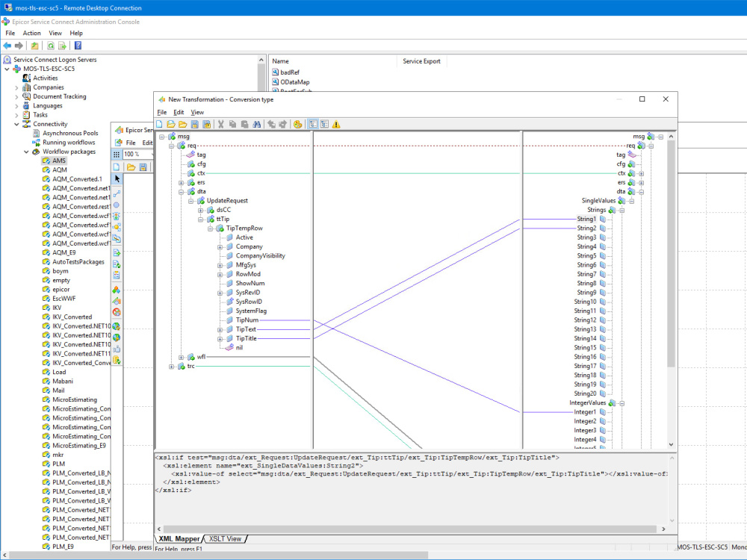The height and width of the screenshot is (560, 747).
Task: Expand the wfl node in source tree
Action: pyautogui.click(x=181, y=357)
